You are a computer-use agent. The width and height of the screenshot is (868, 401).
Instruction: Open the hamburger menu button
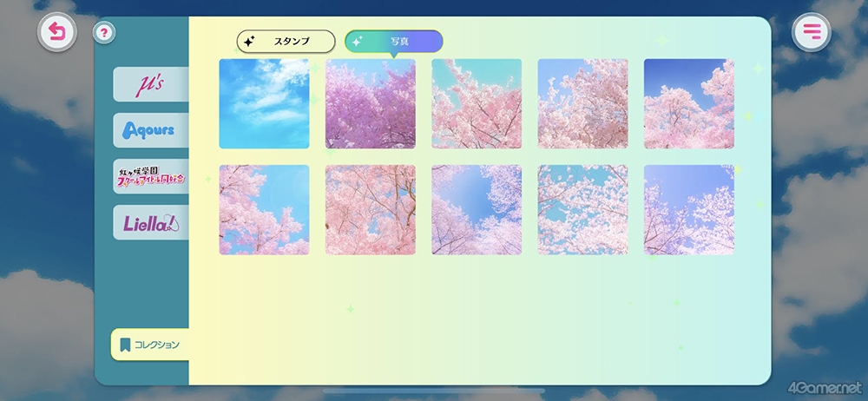click(811, 31)
